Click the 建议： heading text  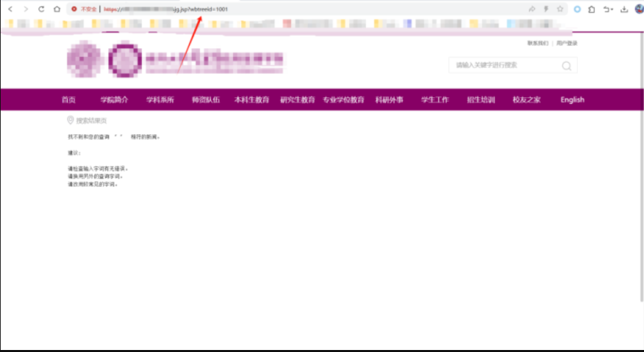point(74,152)
